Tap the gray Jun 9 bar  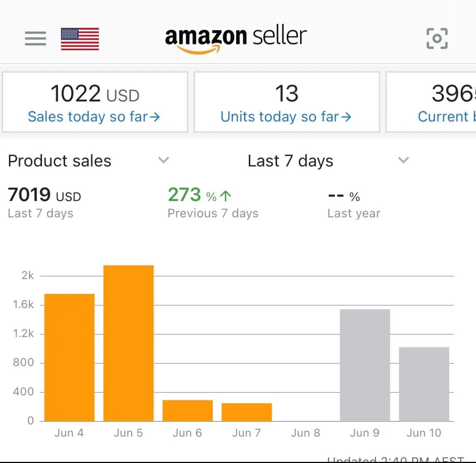(x=365, y=365)
